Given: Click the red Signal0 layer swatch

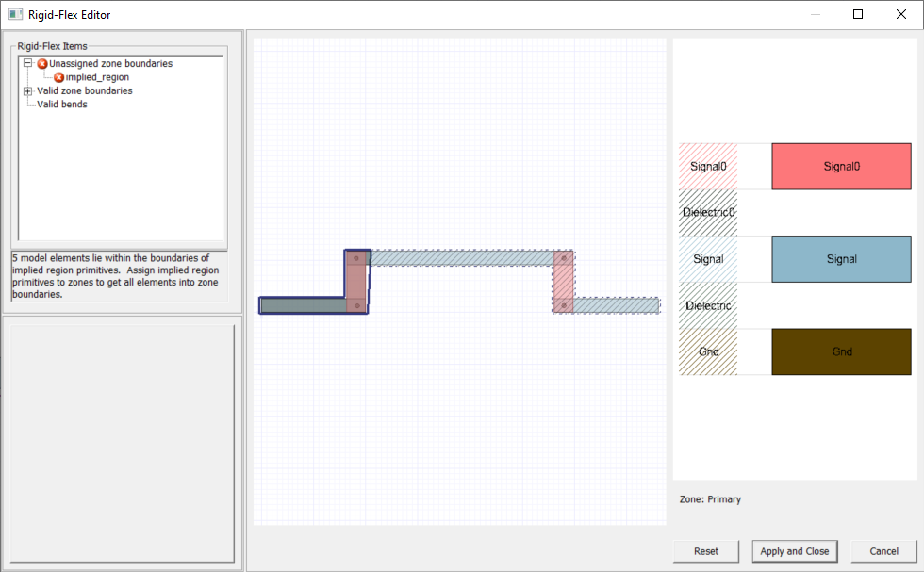Looking at the screenshot, I should tap(840, 166).
